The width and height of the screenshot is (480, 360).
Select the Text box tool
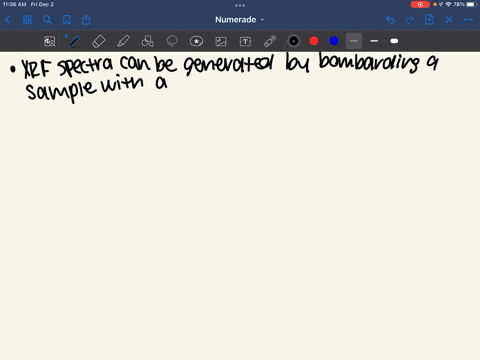pyautogui.click(x=245, y=41)
